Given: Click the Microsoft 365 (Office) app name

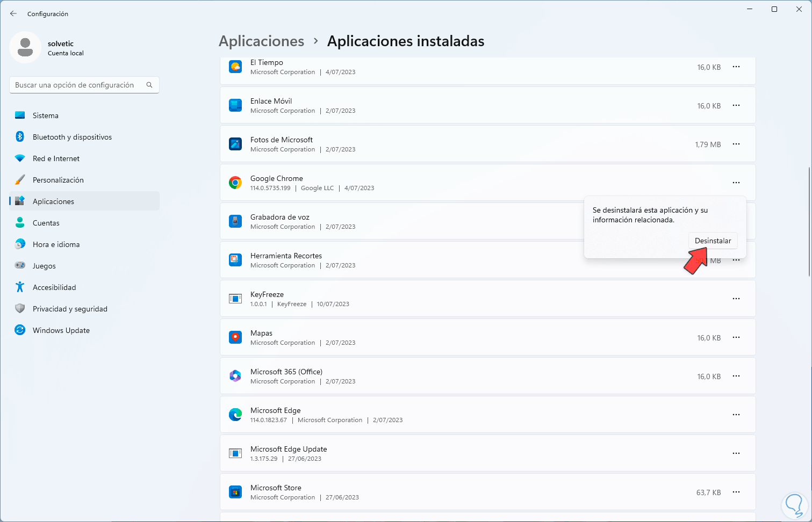Looking at the screenshot, I should (x=286, y=372).
